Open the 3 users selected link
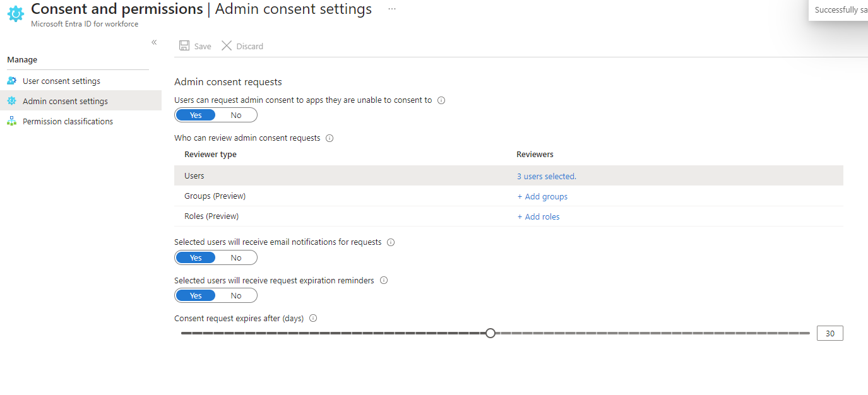The image size is (868, 395). coord(545,176)
